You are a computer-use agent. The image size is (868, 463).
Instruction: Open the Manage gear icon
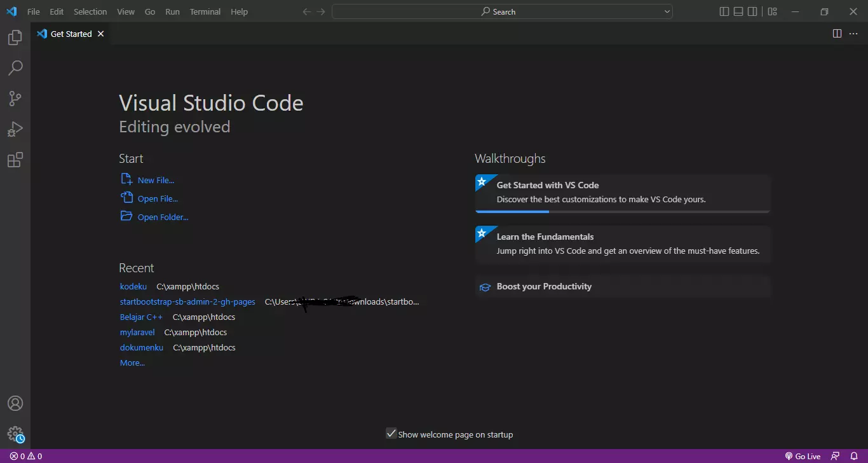point(15,434)
